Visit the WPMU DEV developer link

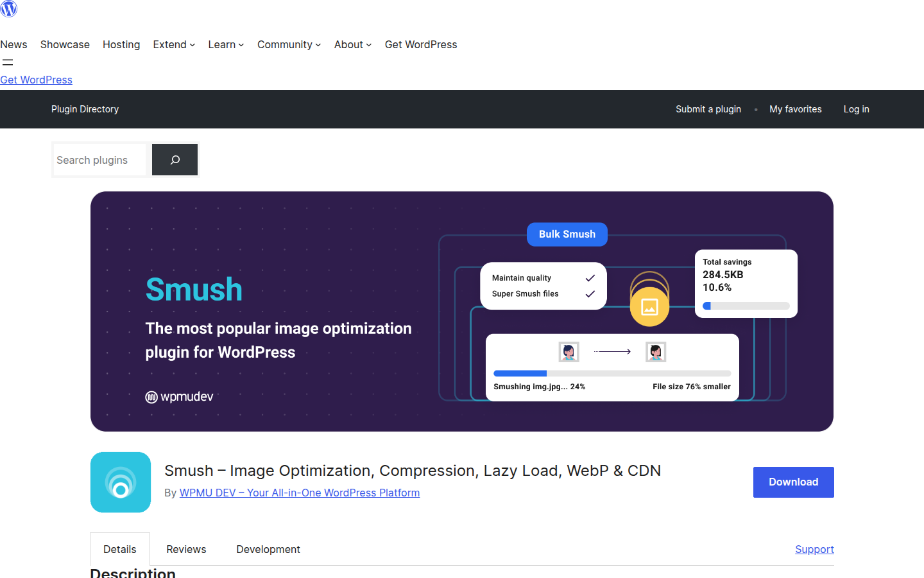299,493
